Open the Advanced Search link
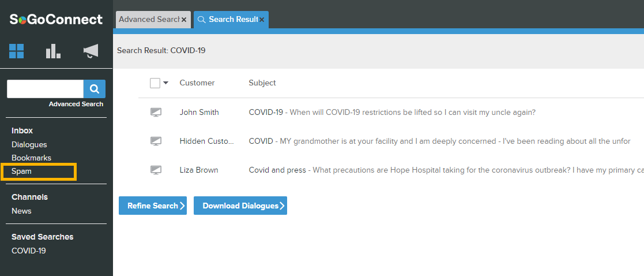This screenshot has width=644, height=276. pos(76,104)
